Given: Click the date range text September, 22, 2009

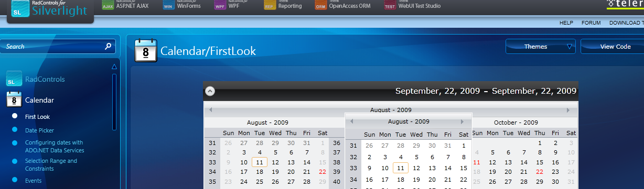Looking at the screenshot, I should click(486, 91).
